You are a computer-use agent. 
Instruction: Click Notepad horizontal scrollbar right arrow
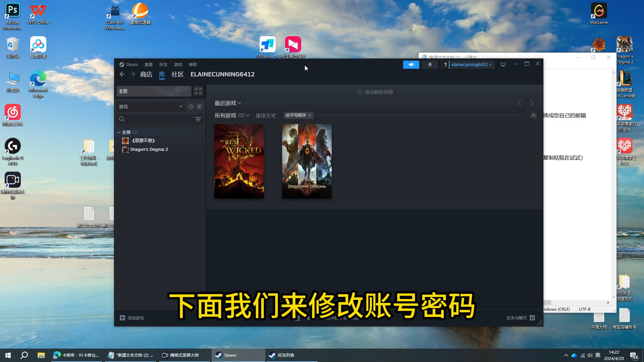point(608,302)
